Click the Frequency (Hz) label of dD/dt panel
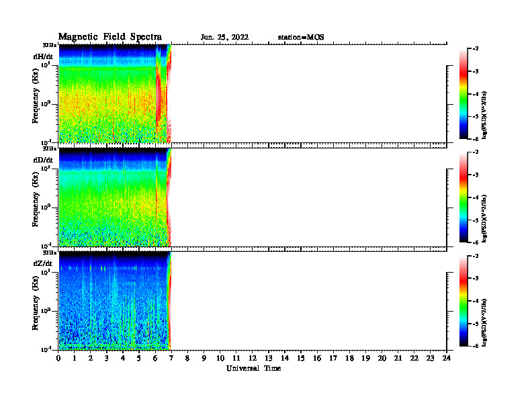Image resolution: width=532 pixels, height=411 pixels. click(36, 199)
